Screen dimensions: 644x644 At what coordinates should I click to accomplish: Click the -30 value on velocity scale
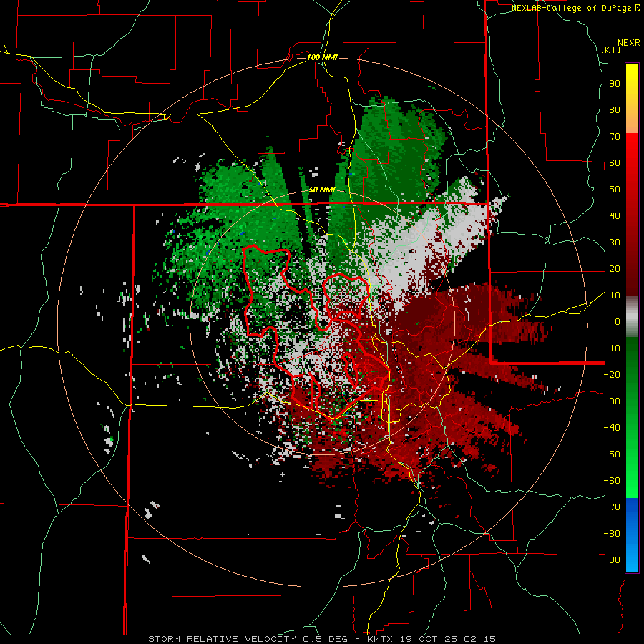(612, 401)
